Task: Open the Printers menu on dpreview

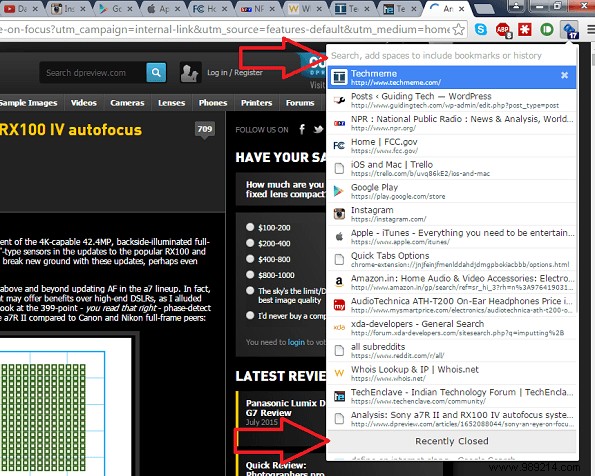Action: pos(257,103)
